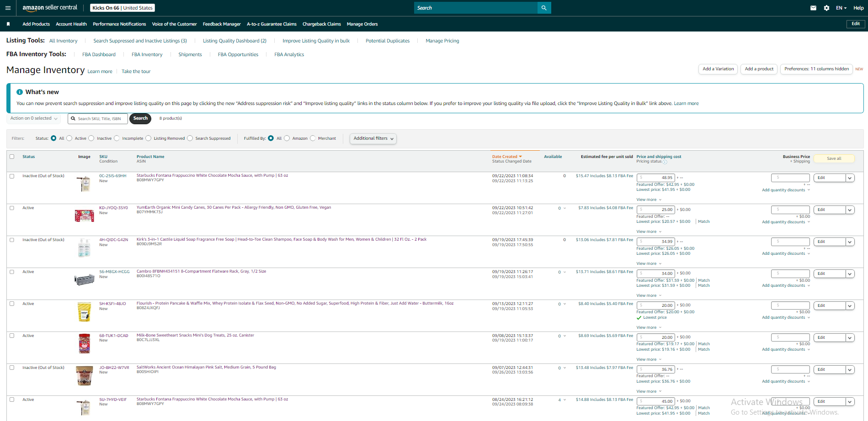Open the Milk-Bone Dog Treats product image
Screen dimensions: 868x421
coord(84,344)
